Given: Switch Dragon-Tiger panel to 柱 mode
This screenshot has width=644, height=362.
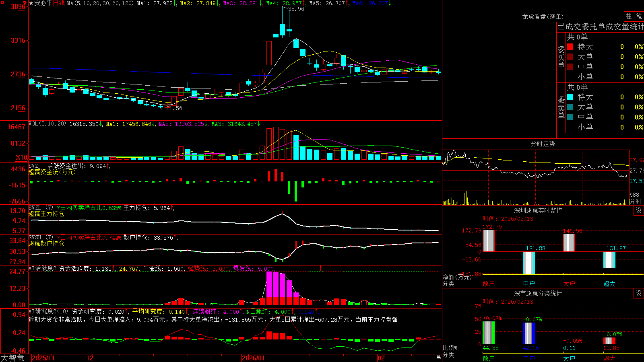Looking at the screenshot, I should [629, 16].
